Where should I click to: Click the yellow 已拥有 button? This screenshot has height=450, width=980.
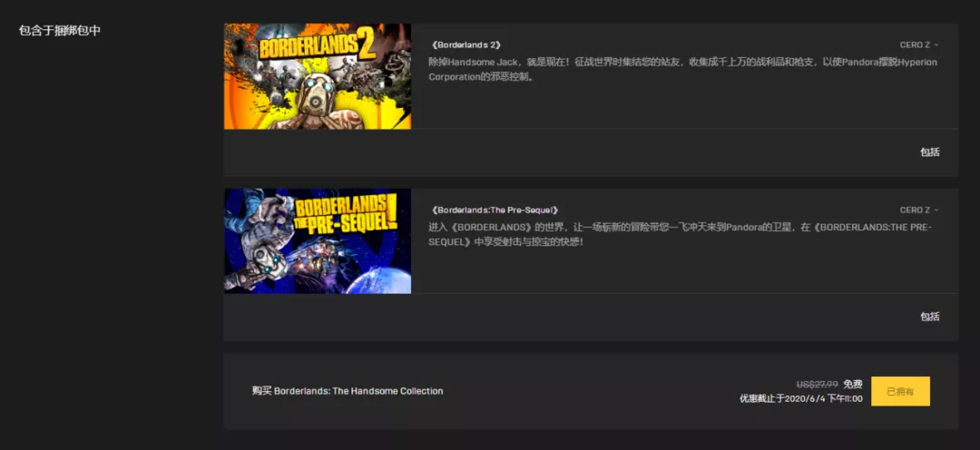(900, 391)
